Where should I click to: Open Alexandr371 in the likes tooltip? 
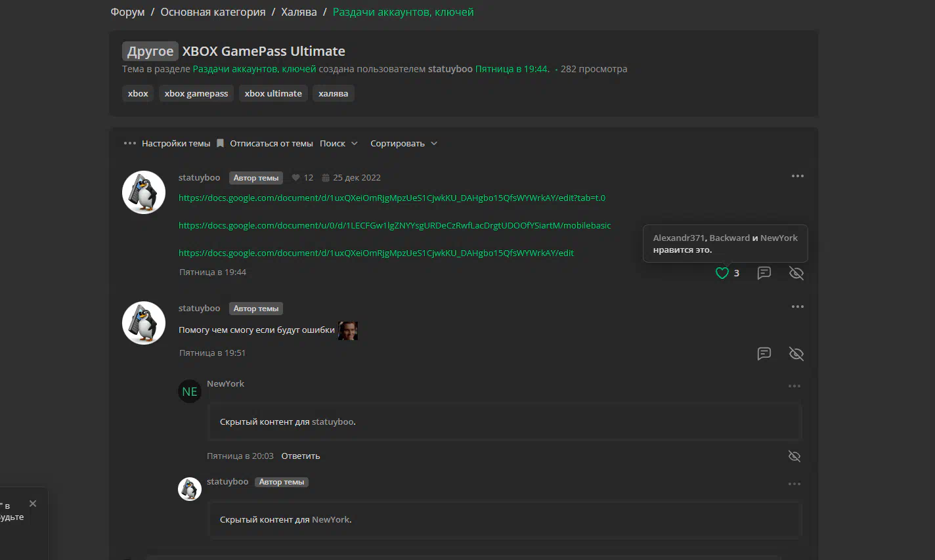pyautogui.click(x=679, y=238)
